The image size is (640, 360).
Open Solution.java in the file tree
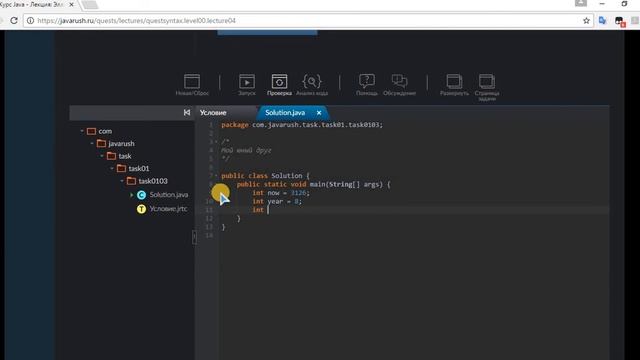[169, 195]
